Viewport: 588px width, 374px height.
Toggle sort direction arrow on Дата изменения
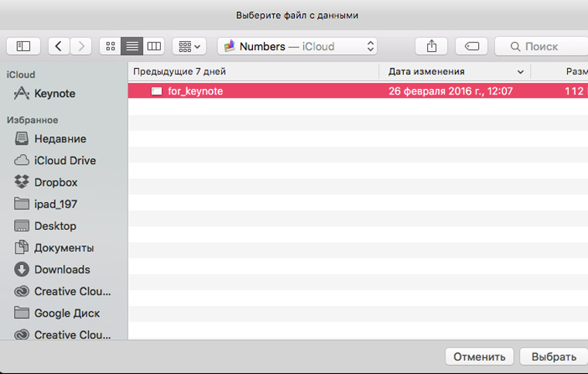[x=520, y=72]
